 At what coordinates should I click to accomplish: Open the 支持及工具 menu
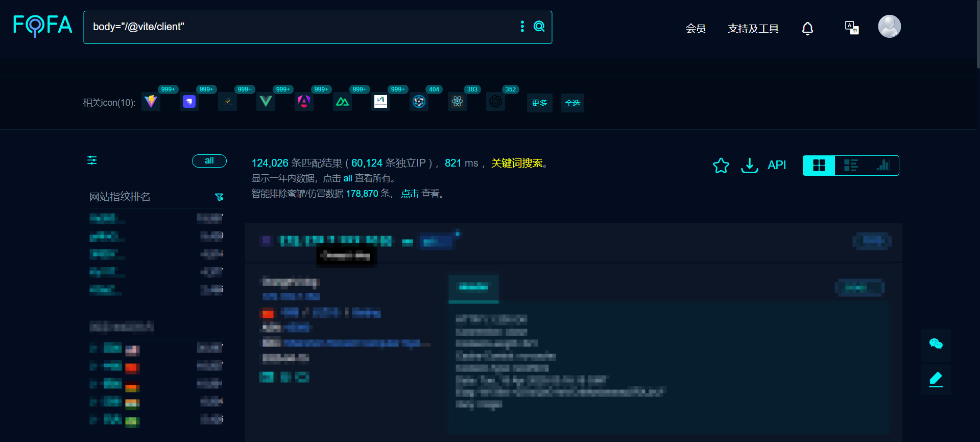click(753, 29)
